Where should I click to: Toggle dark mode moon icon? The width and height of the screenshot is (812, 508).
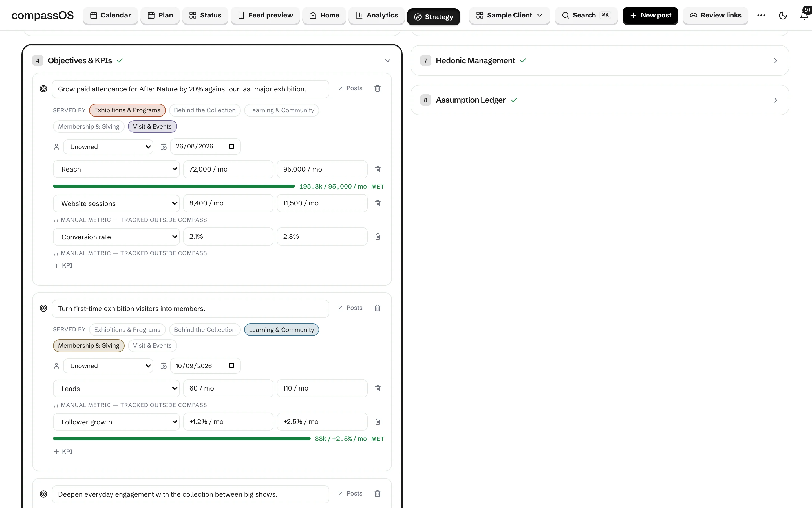[783, 16]
